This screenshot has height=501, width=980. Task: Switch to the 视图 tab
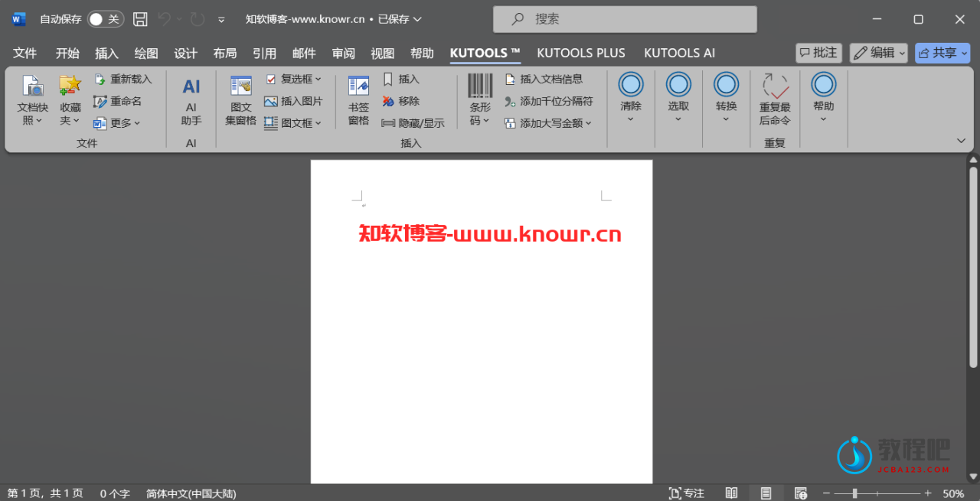pos(383,53)
